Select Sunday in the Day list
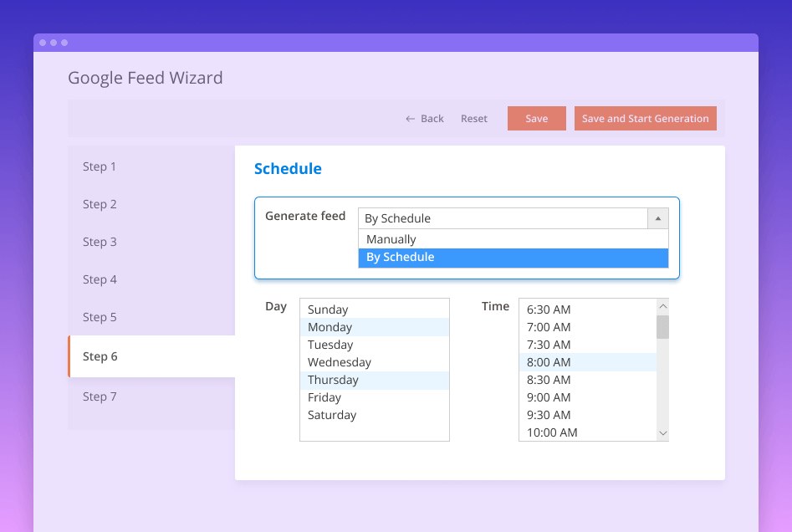Screen dimensions: 792x532 click(x=328, y=309)
